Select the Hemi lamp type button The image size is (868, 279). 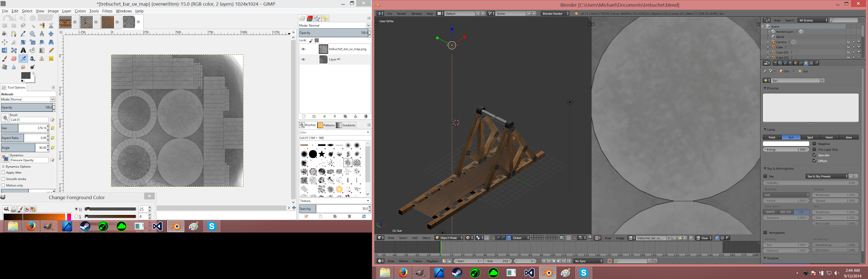click(829, 137)
